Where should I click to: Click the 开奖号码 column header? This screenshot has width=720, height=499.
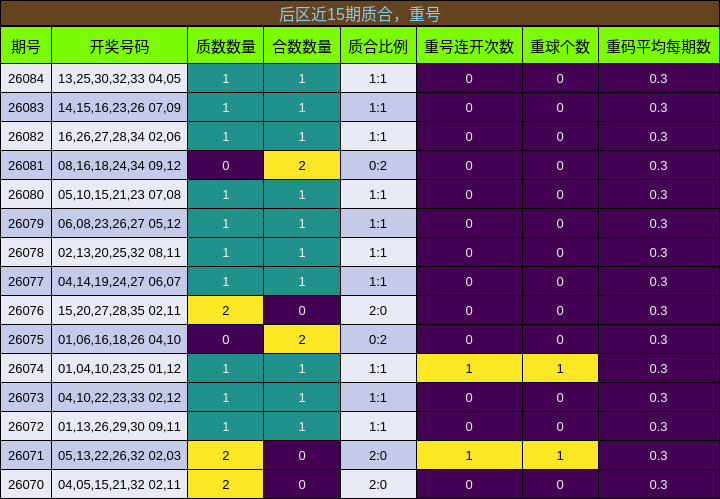tap(119, 46)
